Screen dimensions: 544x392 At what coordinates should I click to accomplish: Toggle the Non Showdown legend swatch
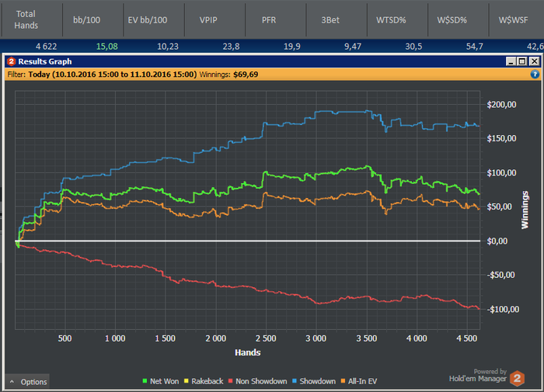point(230,381)
